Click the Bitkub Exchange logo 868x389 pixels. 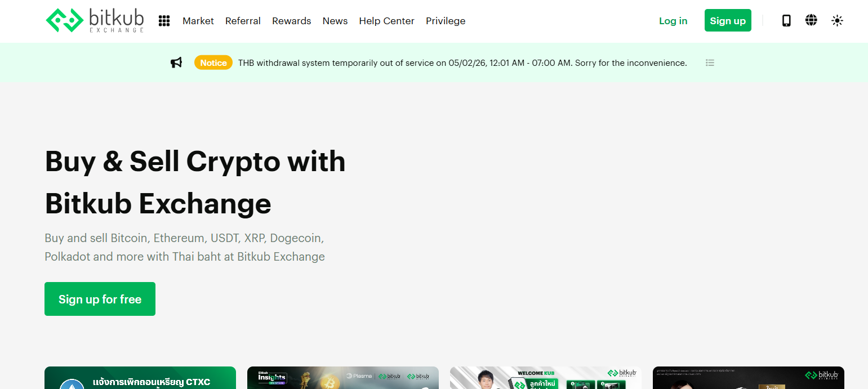click(x=95, y=21)
